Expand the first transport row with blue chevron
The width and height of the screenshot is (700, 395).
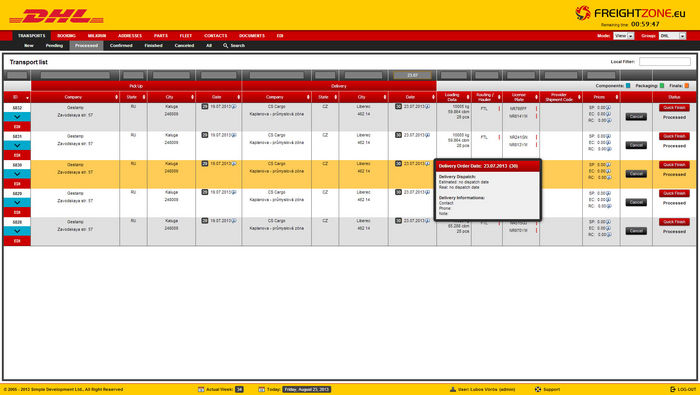click(x=17, y=117)
